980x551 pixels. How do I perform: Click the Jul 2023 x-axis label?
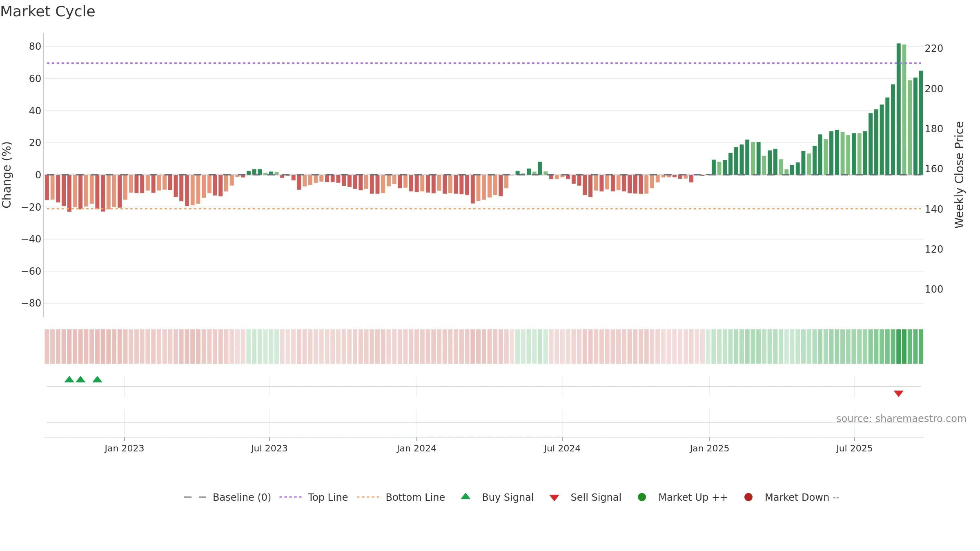[269, 448]
